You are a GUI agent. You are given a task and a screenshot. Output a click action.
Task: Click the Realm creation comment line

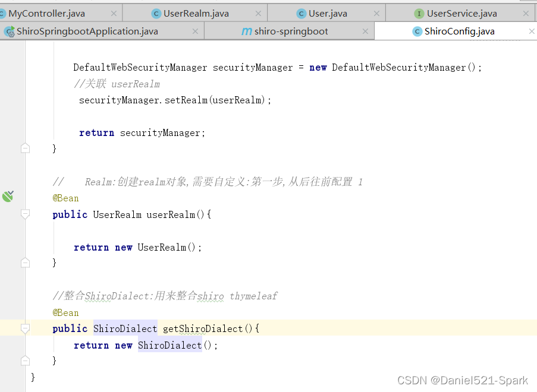coord(208,182)
